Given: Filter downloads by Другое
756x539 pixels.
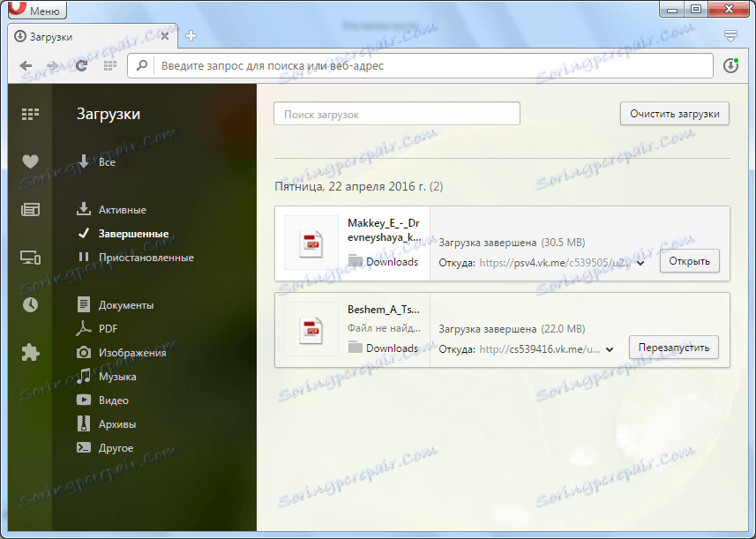Looking at the screenshot, I should [105, 448].
